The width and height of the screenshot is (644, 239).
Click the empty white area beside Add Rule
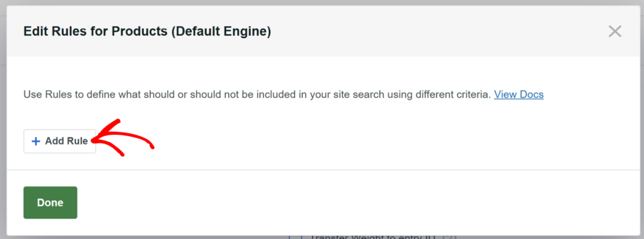tap(370, 141)
